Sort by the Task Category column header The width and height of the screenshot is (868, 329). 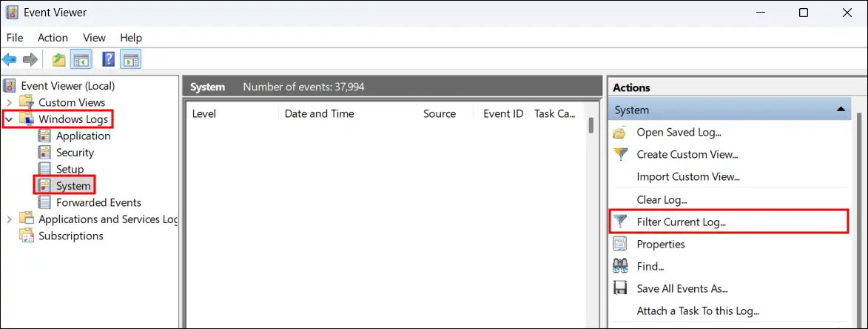[556, 113]
